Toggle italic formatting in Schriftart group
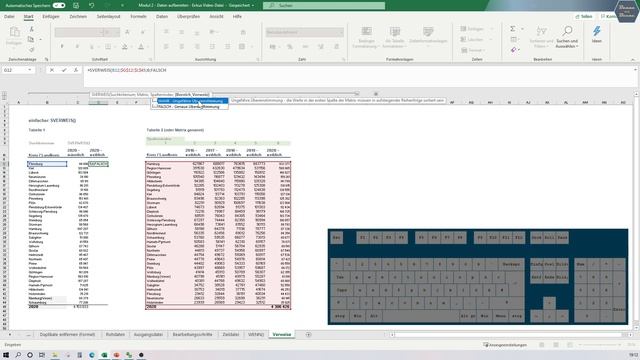 (77, 47)
